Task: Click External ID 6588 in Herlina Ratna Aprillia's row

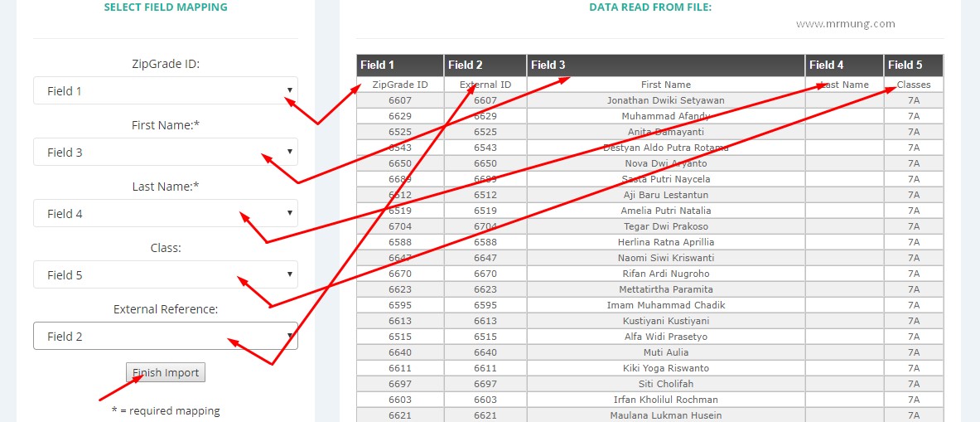Action: click(485, 242)
